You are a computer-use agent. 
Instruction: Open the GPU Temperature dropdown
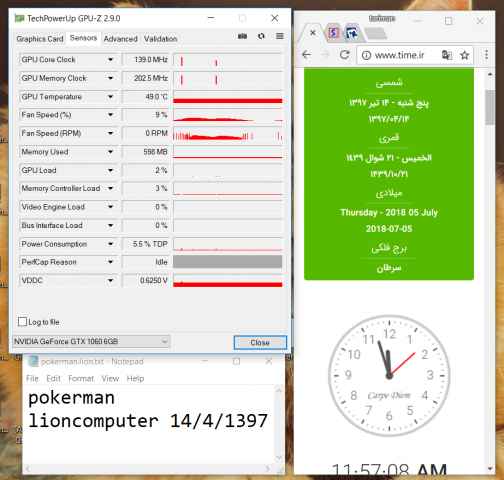pyautogui.click(x=110, y=97)
